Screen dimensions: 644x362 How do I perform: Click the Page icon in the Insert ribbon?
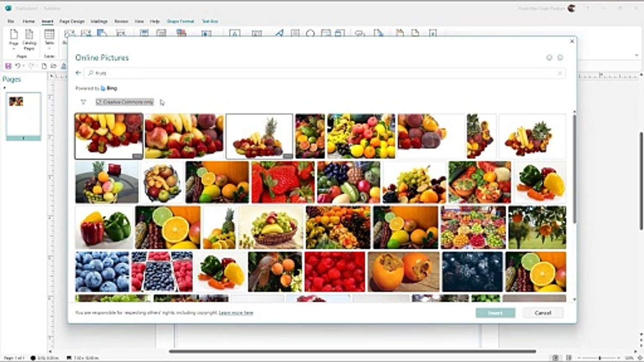14,34
